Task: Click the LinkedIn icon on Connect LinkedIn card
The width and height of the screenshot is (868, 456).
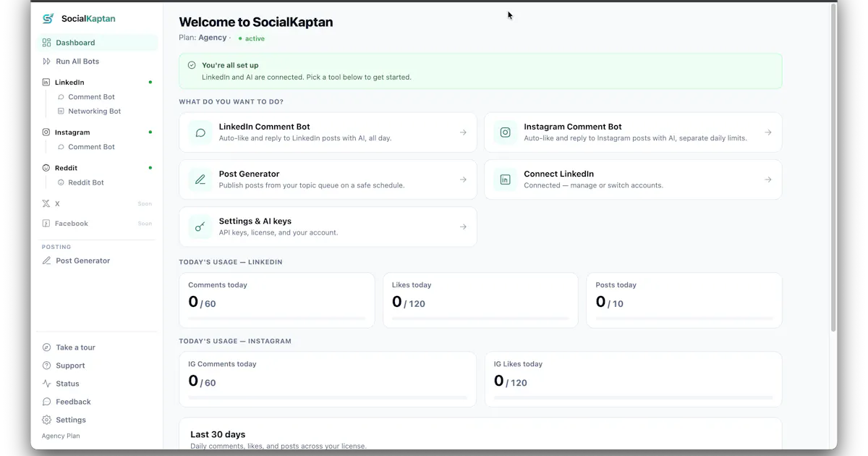Action: (x=506, y=180)
